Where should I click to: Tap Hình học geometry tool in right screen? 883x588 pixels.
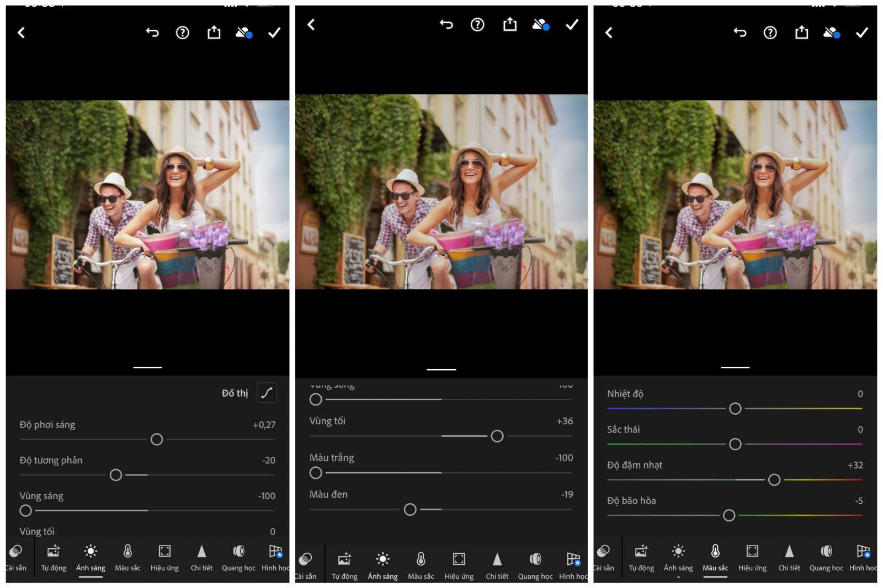pyautogui.click(x=863, y=558)
